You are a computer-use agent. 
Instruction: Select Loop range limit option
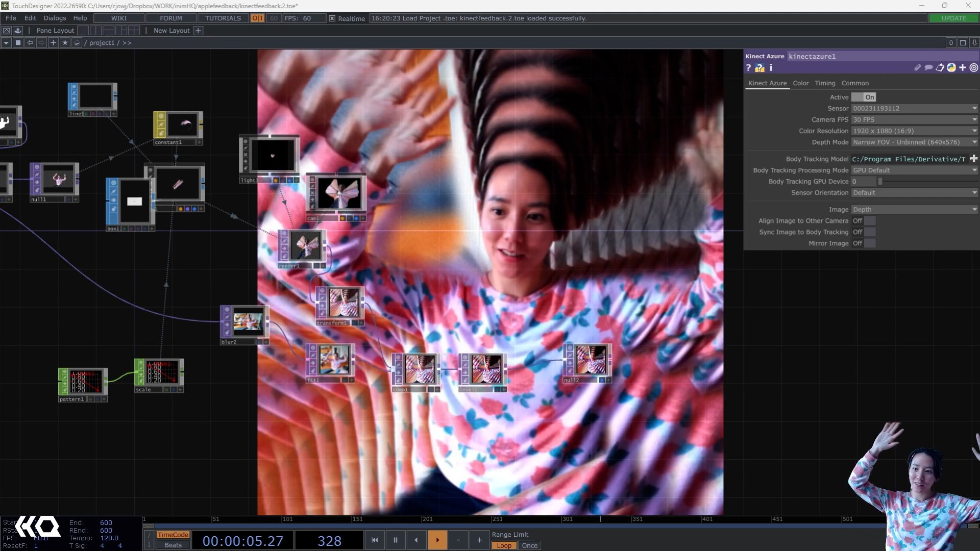coord(504,545)
